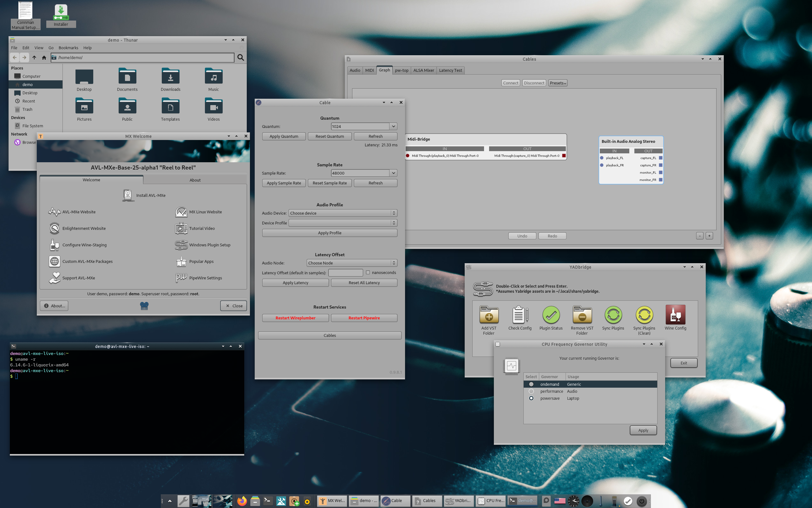812x508 pixels.
Task: Switch to the pw-top tab in Cables
Action: [402, 70]
